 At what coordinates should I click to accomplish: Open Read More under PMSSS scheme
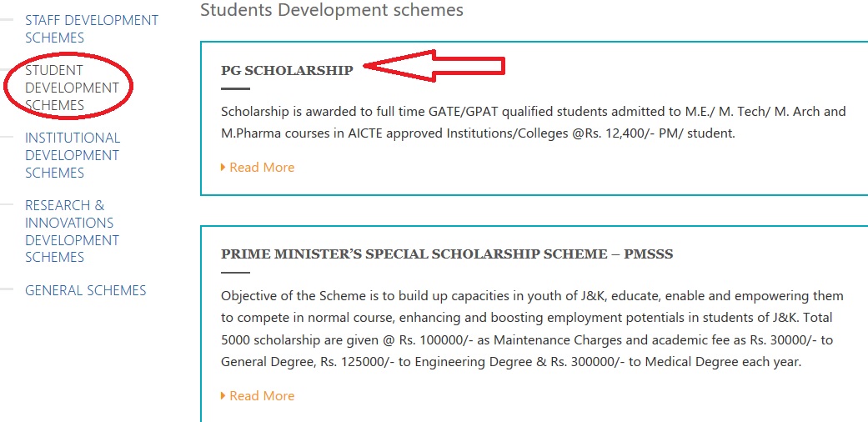[x=262, y=396]
